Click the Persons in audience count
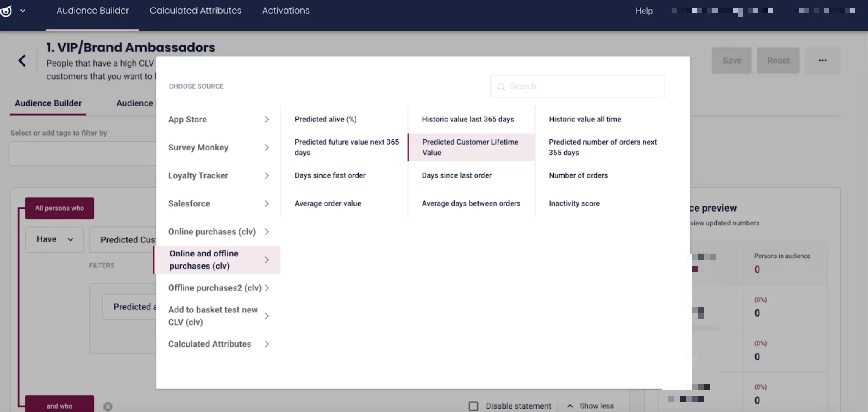 (x=757, y=269)
